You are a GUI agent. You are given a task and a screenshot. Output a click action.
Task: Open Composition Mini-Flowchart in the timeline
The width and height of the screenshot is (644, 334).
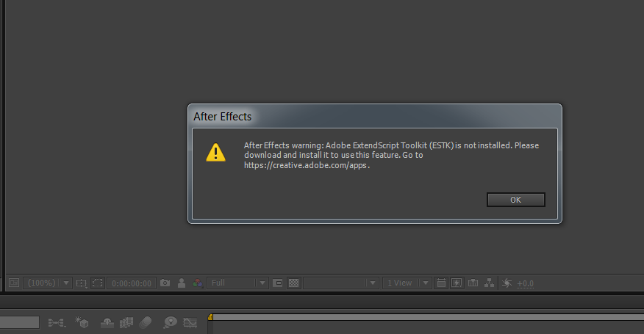tap(57, 323)
